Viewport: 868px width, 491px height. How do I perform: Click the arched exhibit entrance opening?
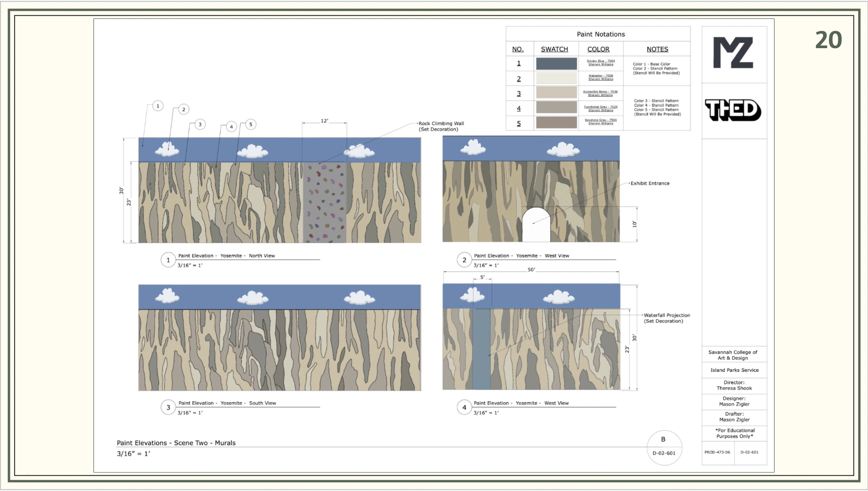pos(536,225)
